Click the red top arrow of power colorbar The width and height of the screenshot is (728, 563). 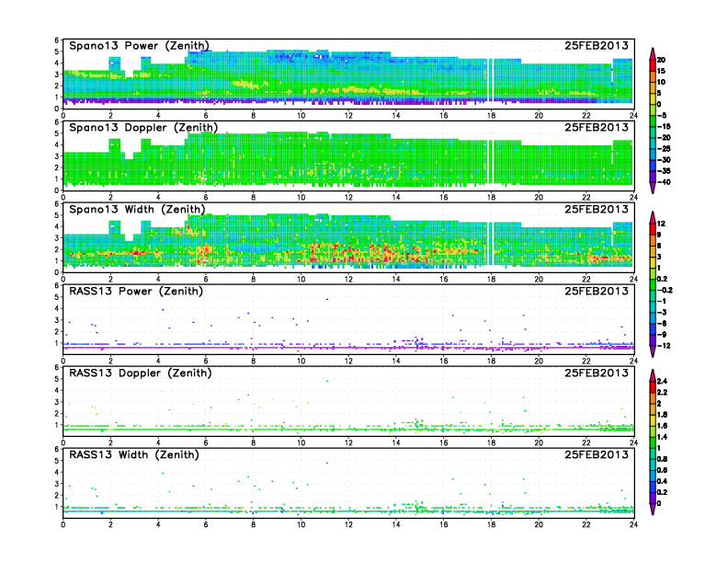[x=652, y=51]
